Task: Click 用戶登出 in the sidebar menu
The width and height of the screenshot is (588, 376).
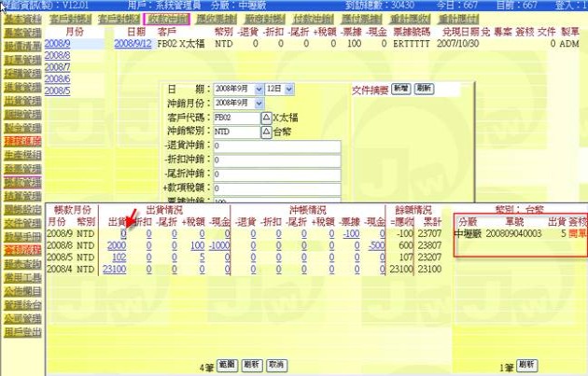Action: (x=21, y=355)
